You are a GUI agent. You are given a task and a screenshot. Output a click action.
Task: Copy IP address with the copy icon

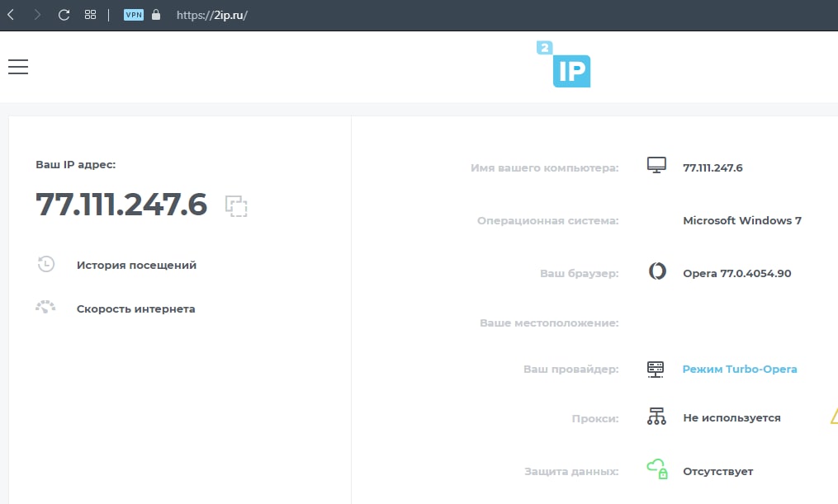pos(236,205)
